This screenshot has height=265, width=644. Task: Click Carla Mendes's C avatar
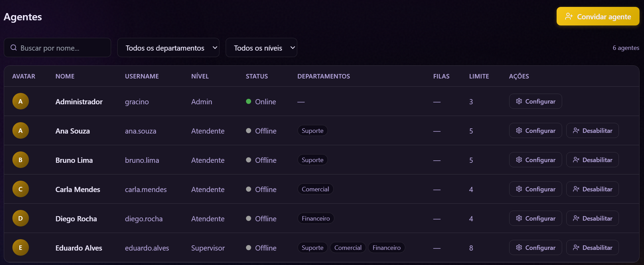(x=21, y=189)
